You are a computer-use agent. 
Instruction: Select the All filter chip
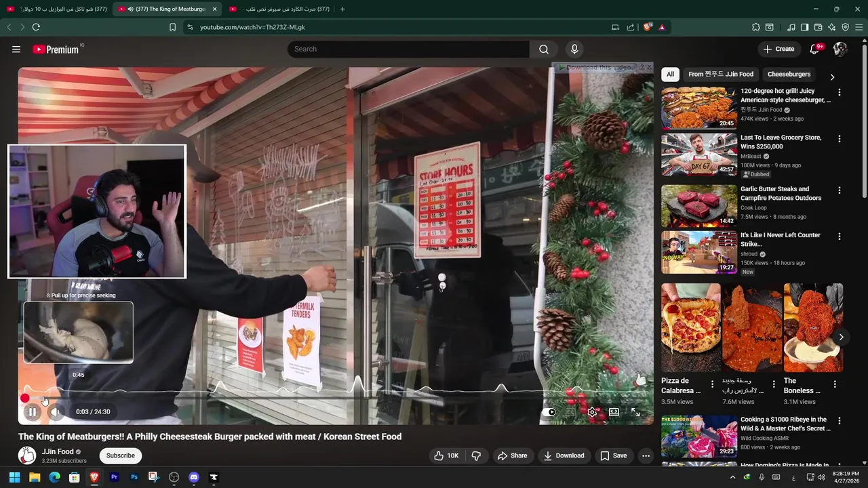click(670, 74)
